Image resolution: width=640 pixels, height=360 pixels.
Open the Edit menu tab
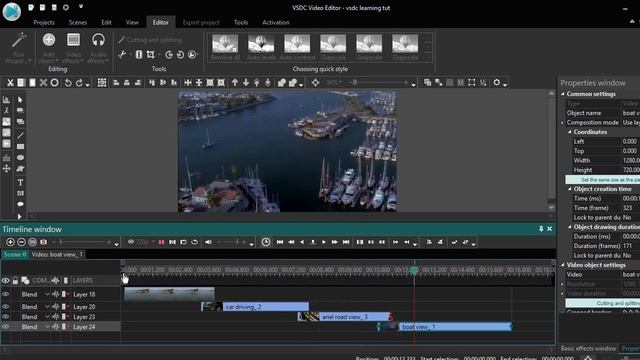coord(106,22)
